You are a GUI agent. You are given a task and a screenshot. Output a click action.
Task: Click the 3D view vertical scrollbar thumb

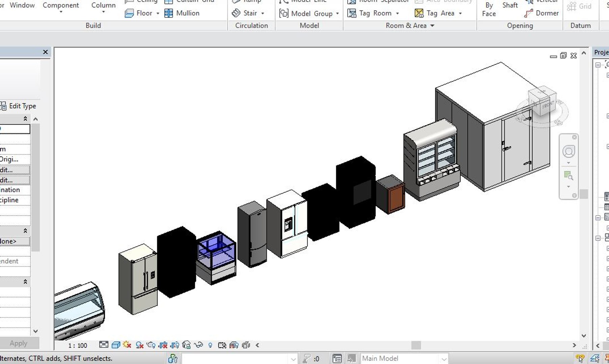coord(584,194)
